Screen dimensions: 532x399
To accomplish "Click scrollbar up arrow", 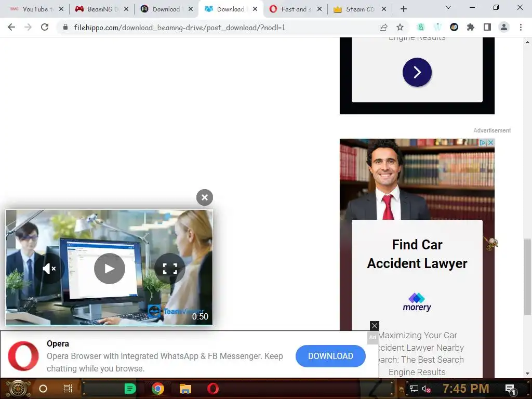I will point(527,42).
